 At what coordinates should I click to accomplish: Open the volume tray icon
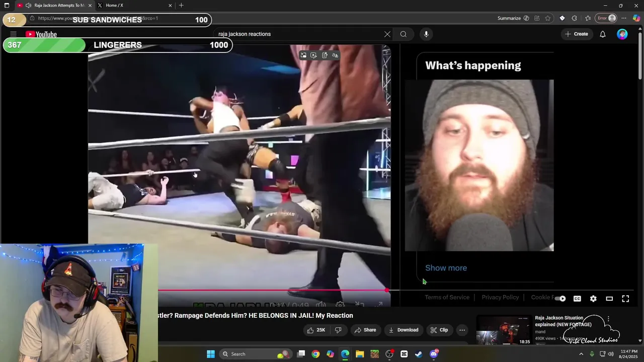click(611, 354)
